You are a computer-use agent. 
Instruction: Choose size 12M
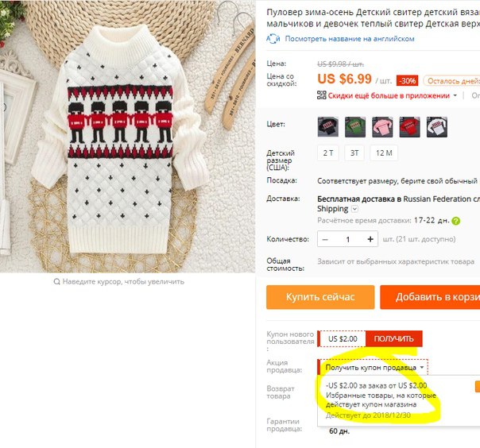pyautogui.click(x=384, y=153)
